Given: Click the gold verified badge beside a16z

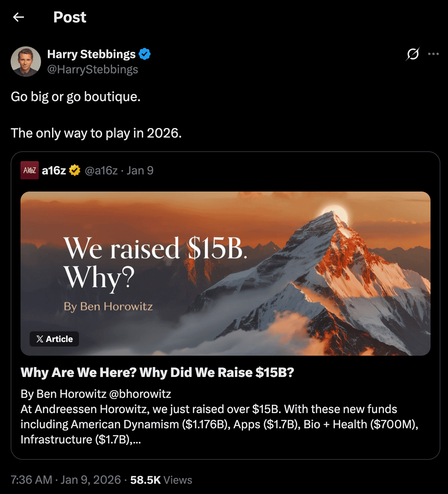Looking at the screenshot, I should click(75, 170).
